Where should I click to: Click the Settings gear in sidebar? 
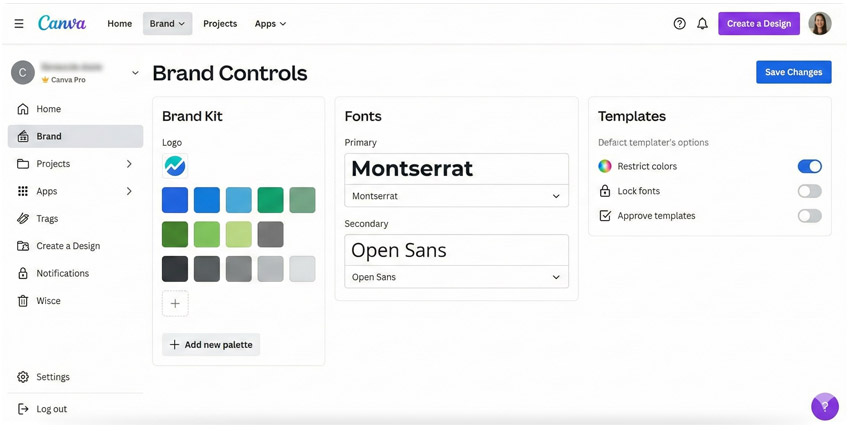(23, 377)
